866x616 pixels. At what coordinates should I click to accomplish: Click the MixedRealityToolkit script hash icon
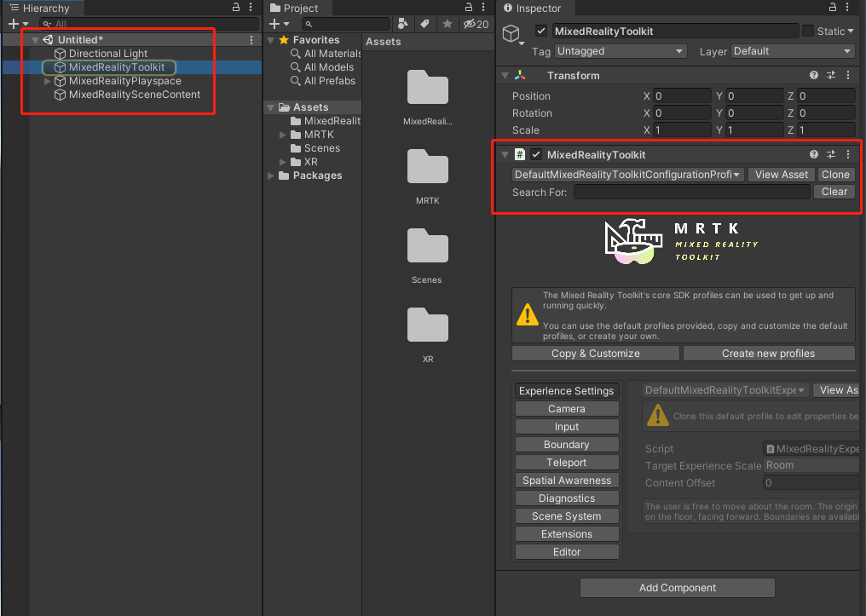click(520, 154)
